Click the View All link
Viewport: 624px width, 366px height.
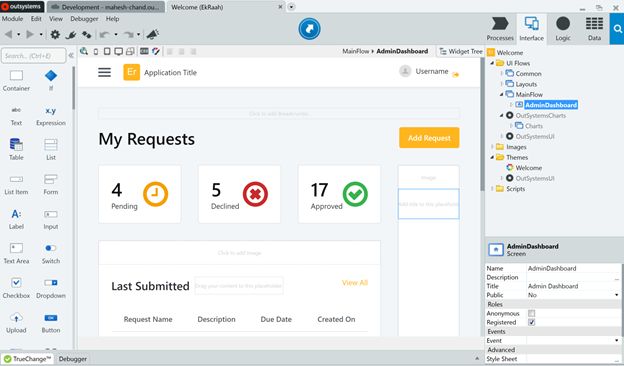[x=355, y=282]
